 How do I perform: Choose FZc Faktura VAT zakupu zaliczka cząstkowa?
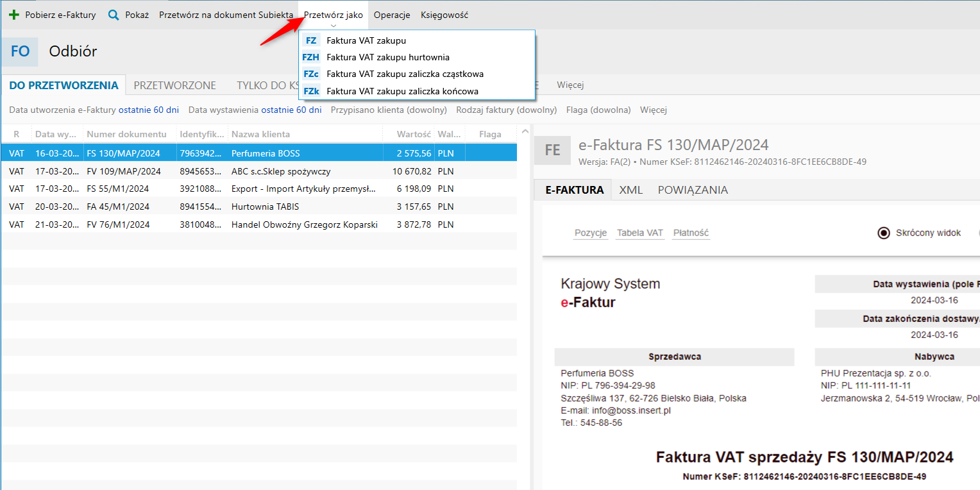pyautogui.click(x=417, y=74)
